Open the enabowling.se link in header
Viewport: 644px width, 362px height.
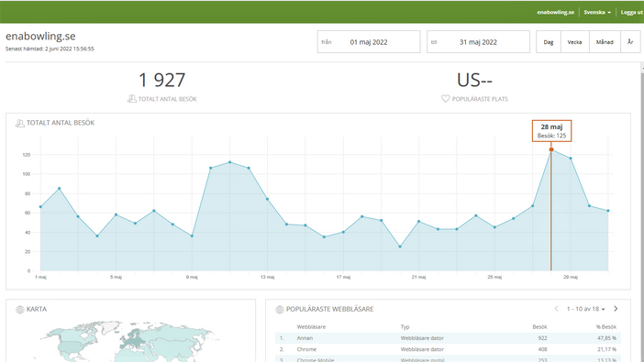pos(555,12)
